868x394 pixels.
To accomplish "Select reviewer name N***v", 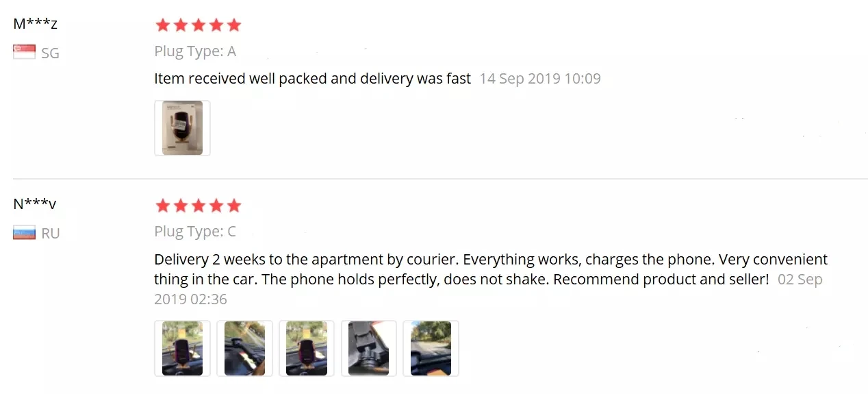I will [x=35, y=204].
